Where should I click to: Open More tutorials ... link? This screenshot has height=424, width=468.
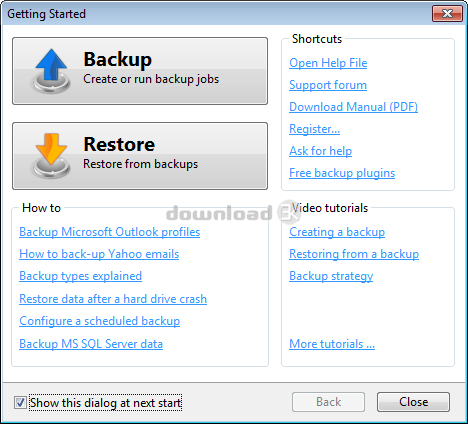(332, 344)
